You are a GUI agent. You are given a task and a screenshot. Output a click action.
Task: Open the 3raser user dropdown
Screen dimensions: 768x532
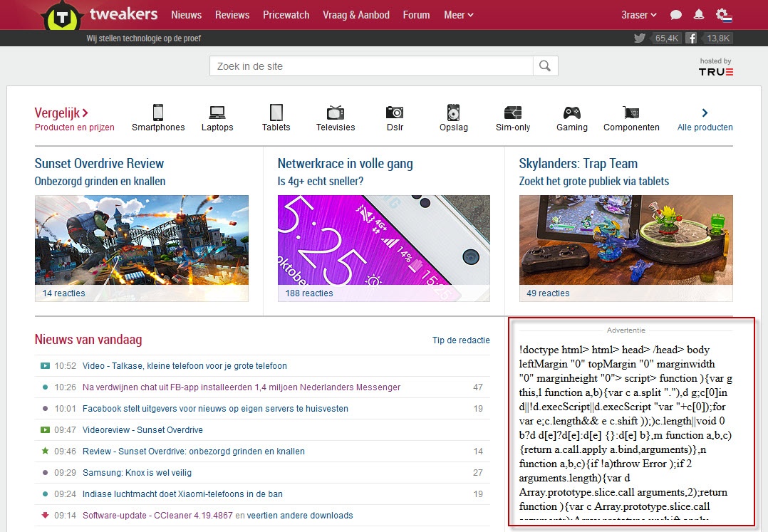click(x=638, y=15)
